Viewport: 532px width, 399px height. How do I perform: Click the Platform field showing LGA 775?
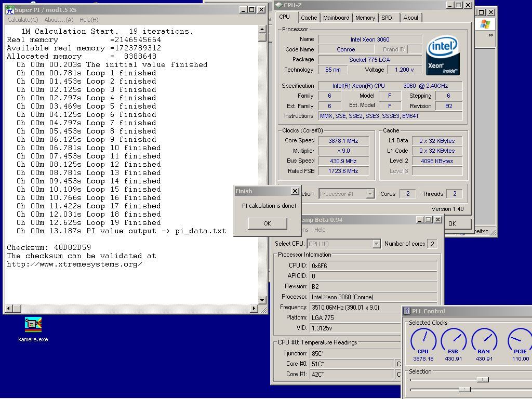pos(355,317)
